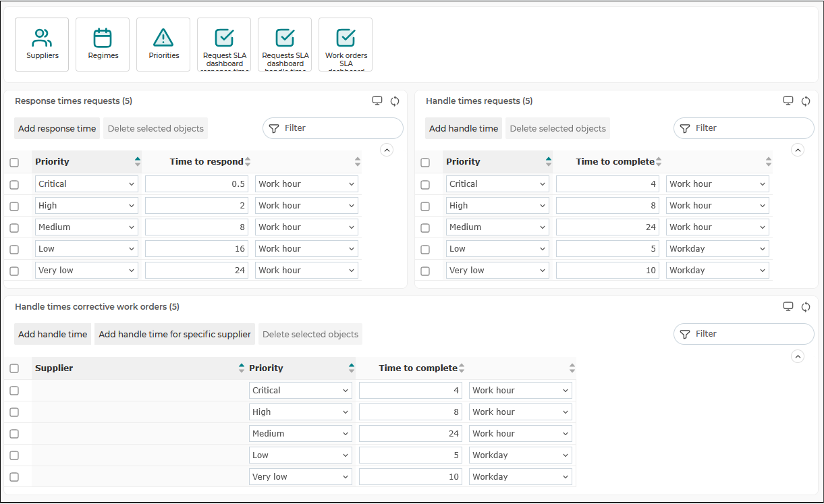Open Requests SLA dashboard handle time tile
The image size is (824, 504).
click(x=285, y=45)
